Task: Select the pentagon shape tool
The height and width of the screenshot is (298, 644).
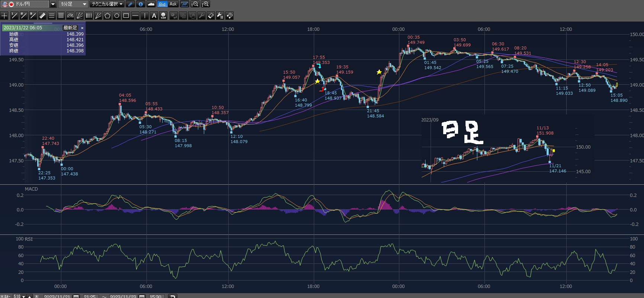Action: 107,16
